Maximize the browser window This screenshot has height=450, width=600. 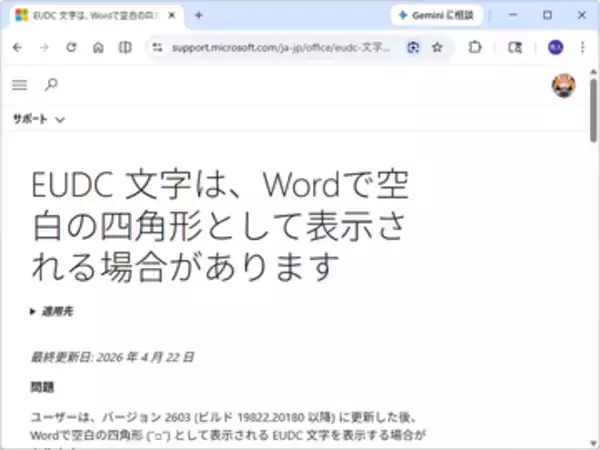click(x=547, y=15)
